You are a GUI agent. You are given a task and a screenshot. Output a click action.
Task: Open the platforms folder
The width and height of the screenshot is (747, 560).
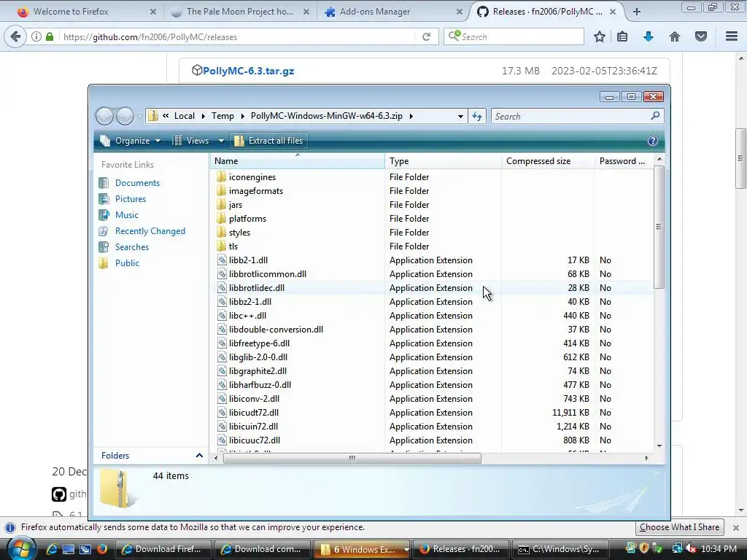pyautogui.click(x=247, y=219)
